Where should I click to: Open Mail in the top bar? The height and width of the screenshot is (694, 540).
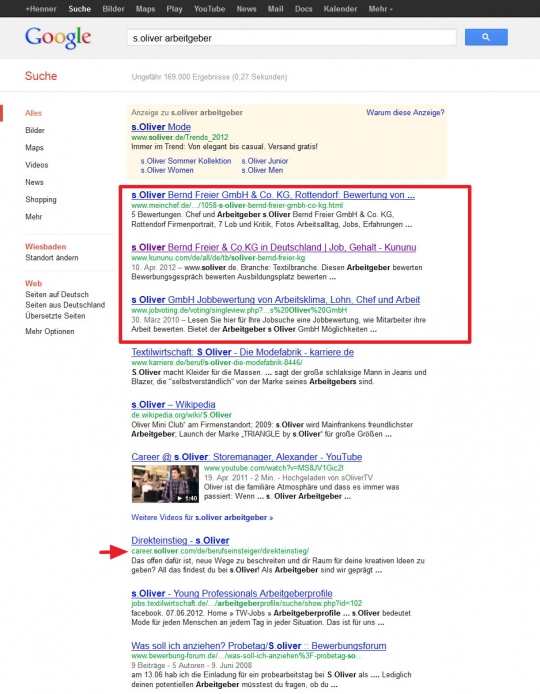point(275,9)
